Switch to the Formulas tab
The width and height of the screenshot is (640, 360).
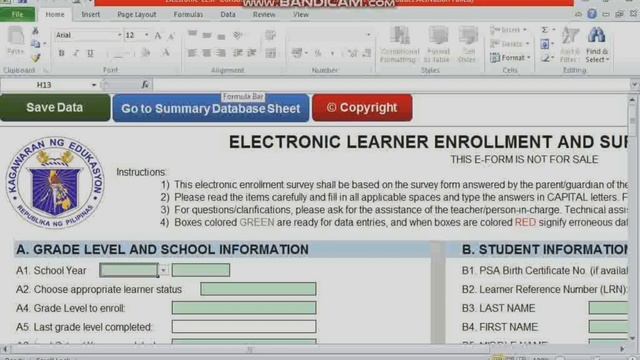(188, 15)
